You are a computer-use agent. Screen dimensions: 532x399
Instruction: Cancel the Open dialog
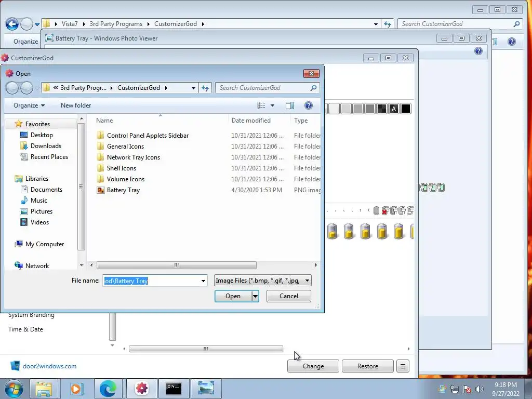click(289, 296)
